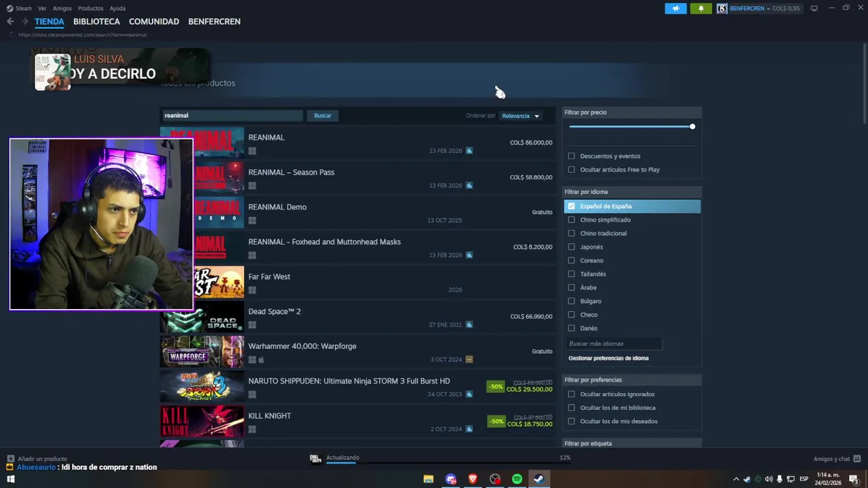Open Discord from the taskbar
This screenshot has height=488, width=868.
click(x=451, y=479)
